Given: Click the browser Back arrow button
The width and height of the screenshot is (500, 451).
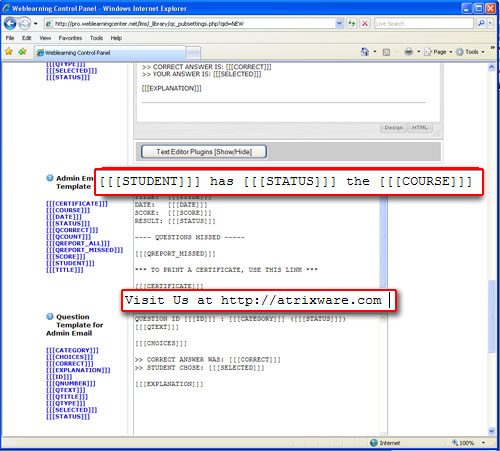Looking at the screenshot, I should (x=10, y=24).
